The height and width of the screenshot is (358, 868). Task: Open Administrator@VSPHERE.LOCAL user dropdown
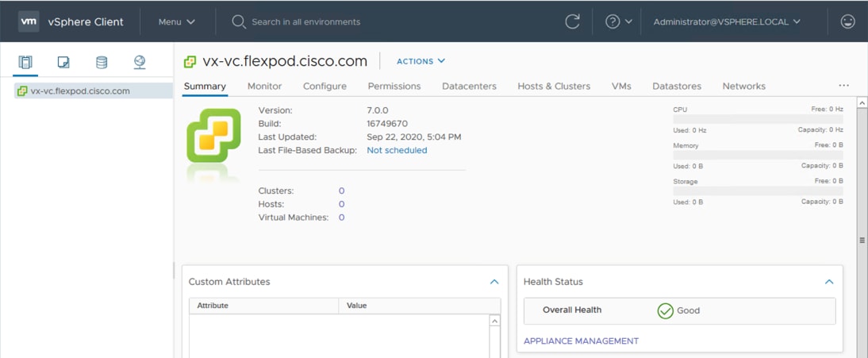[x=727, y=21]
